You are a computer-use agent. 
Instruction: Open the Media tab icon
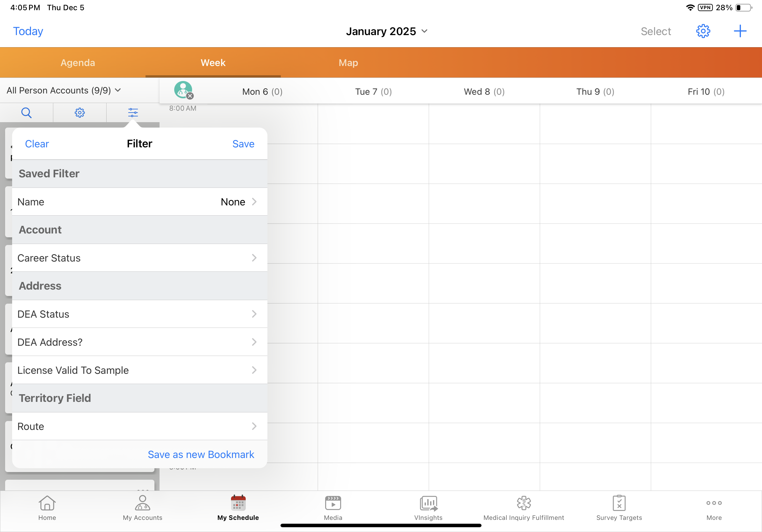pos(333,507)
